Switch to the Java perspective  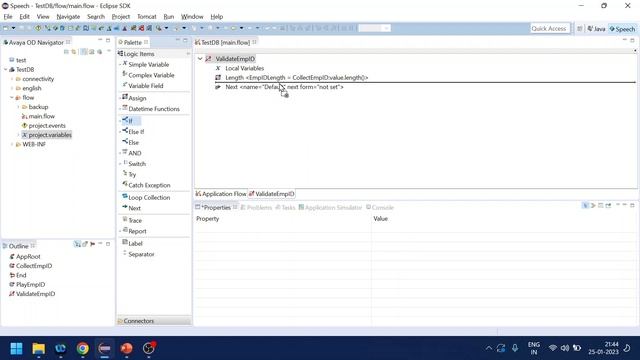596,29
